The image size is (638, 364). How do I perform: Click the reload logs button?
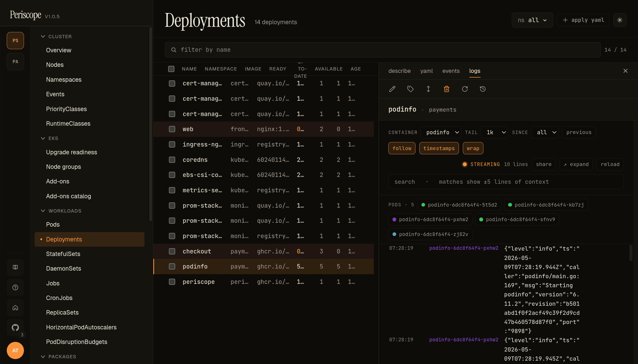click(610, 164)
